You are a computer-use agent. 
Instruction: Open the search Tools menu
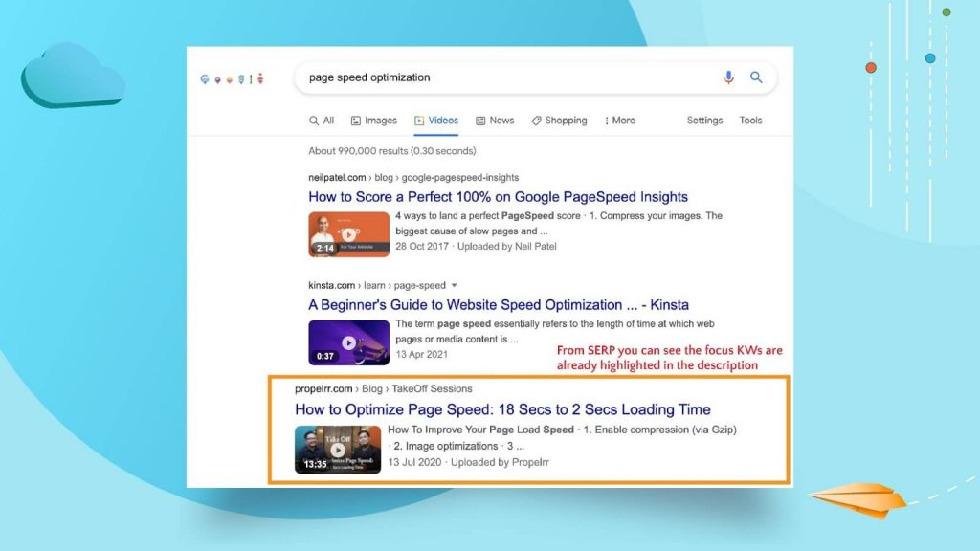pos(750,121)
